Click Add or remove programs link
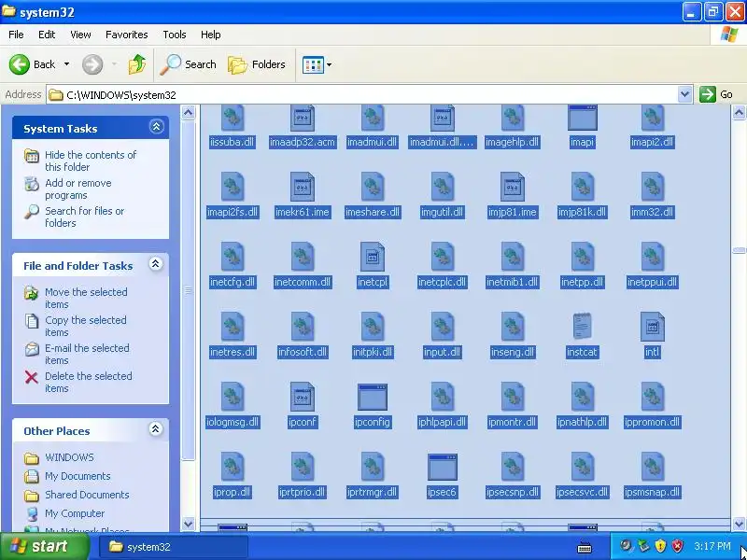The width and height of the screenshot is (747, 560). (x=78, y=189)
